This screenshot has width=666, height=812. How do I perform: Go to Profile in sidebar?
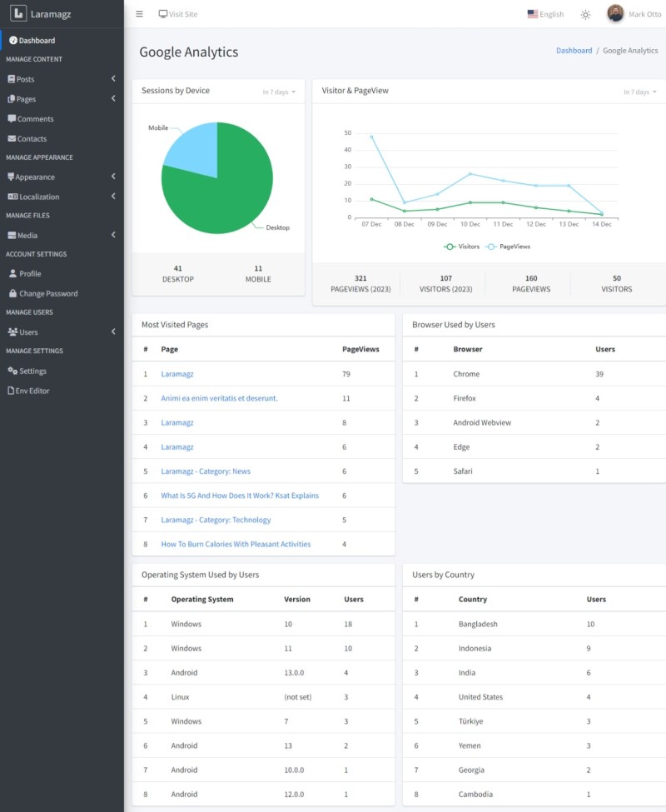tap(62, 273)
